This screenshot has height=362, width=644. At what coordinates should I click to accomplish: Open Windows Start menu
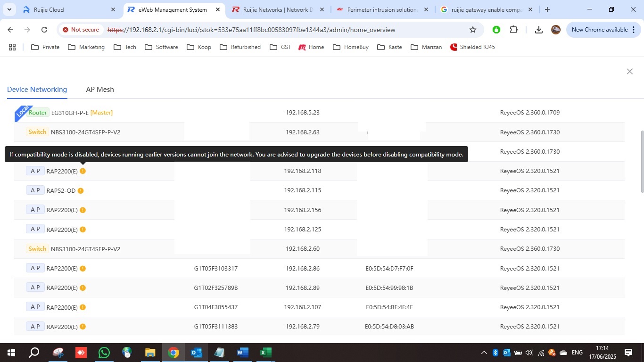[x=11, y=353]
